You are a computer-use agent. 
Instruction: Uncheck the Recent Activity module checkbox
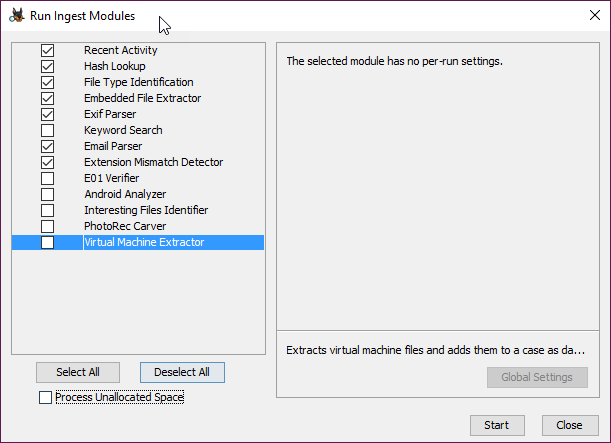click(x=48, y=50)
